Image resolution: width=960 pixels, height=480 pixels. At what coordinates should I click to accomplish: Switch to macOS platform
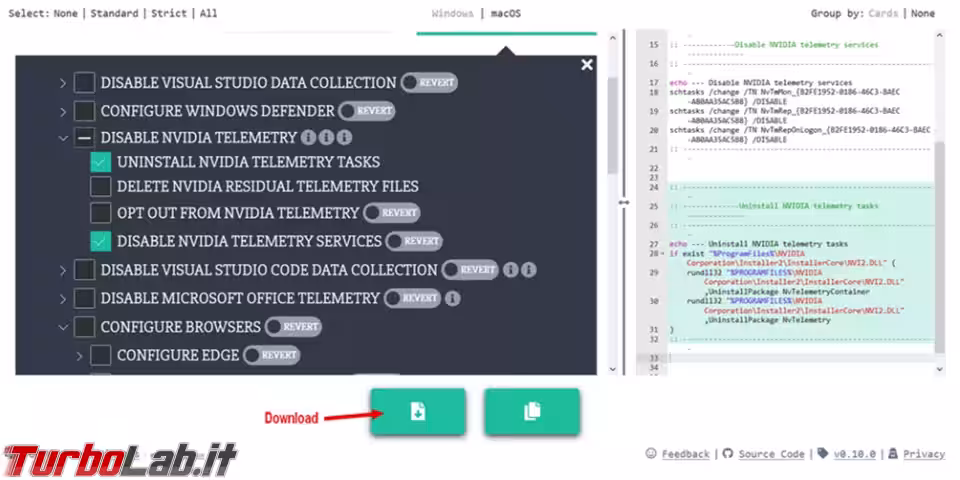click(506, 13)
